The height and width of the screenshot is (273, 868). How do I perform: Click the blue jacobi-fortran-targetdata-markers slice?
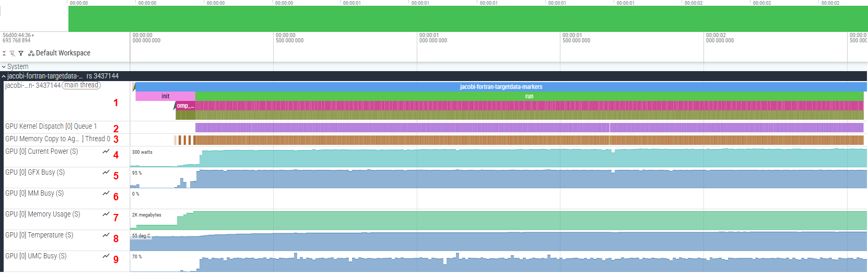coord(500,87)
